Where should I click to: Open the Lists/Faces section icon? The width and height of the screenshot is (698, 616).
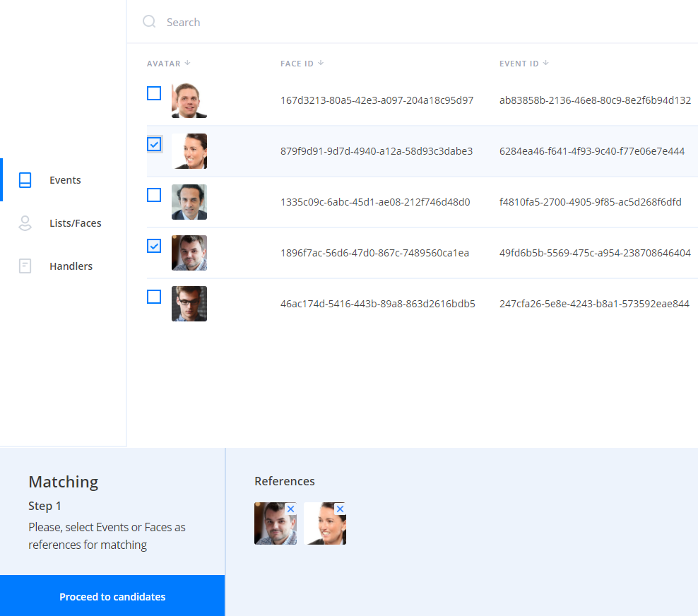[x=25, y=223]
